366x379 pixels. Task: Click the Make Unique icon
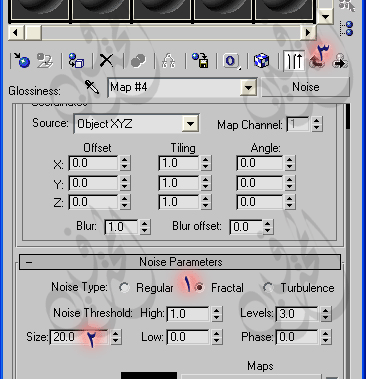[x=138, y=61]
